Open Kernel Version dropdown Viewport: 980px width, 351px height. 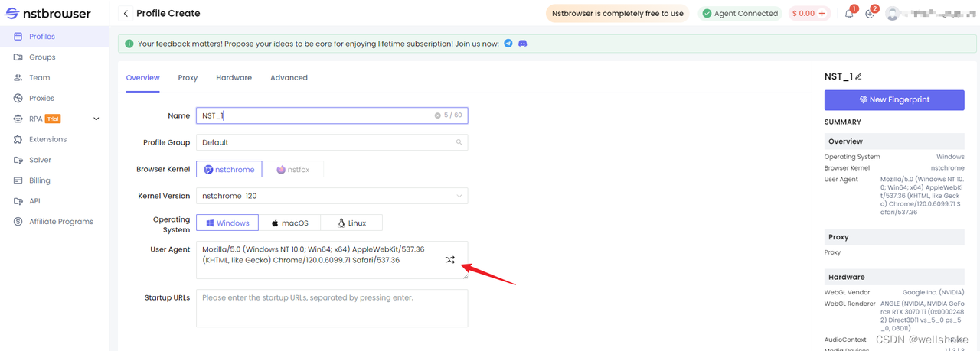point(332,196)
